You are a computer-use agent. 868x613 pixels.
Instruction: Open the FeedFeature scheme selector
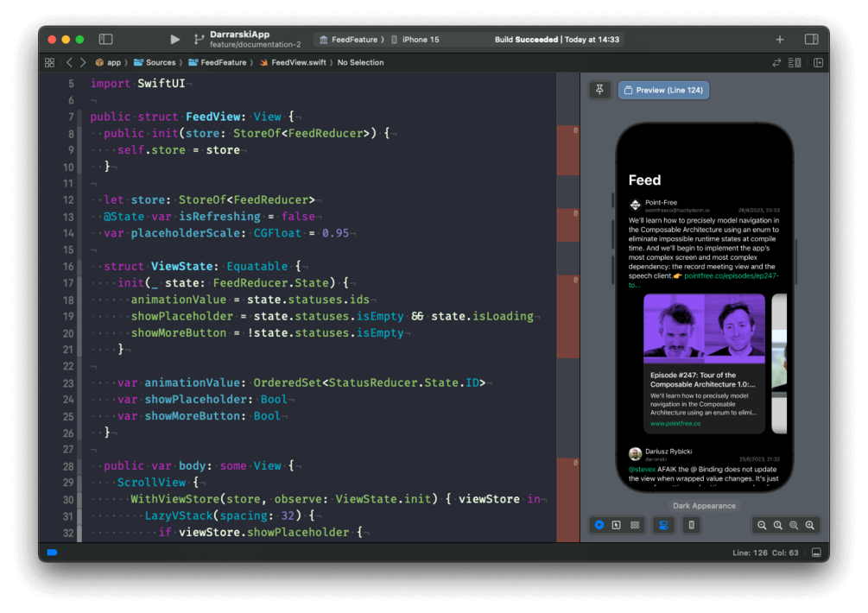pos(351,39)
